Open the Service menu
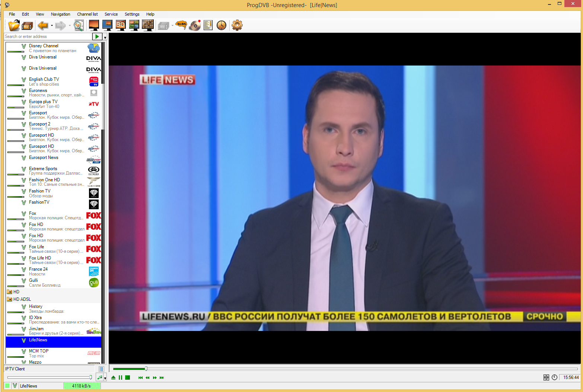 pos(111,14)
